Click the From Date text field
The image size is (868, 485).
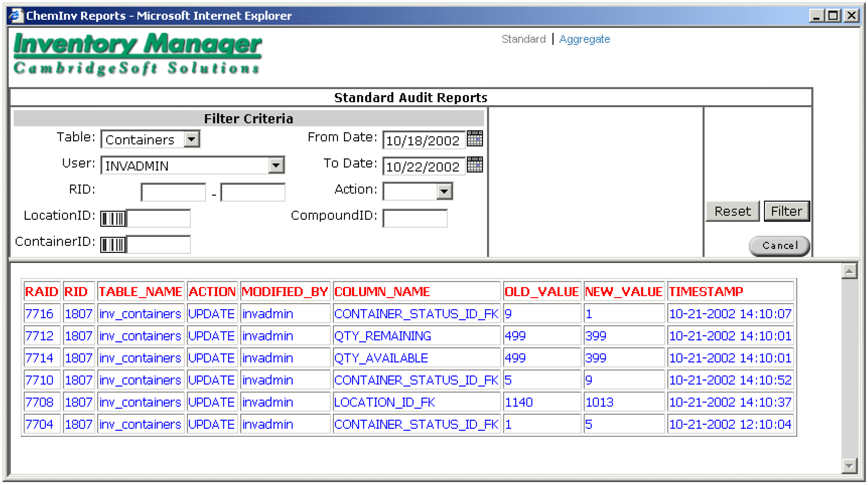(423, 140)
